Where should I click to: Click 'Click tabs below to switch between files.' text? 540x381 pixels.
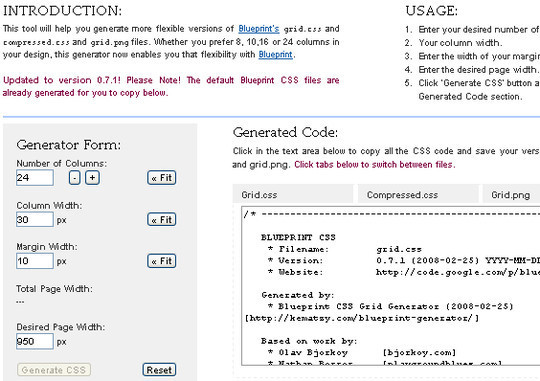pyautogui.click(x=375, y=165)
